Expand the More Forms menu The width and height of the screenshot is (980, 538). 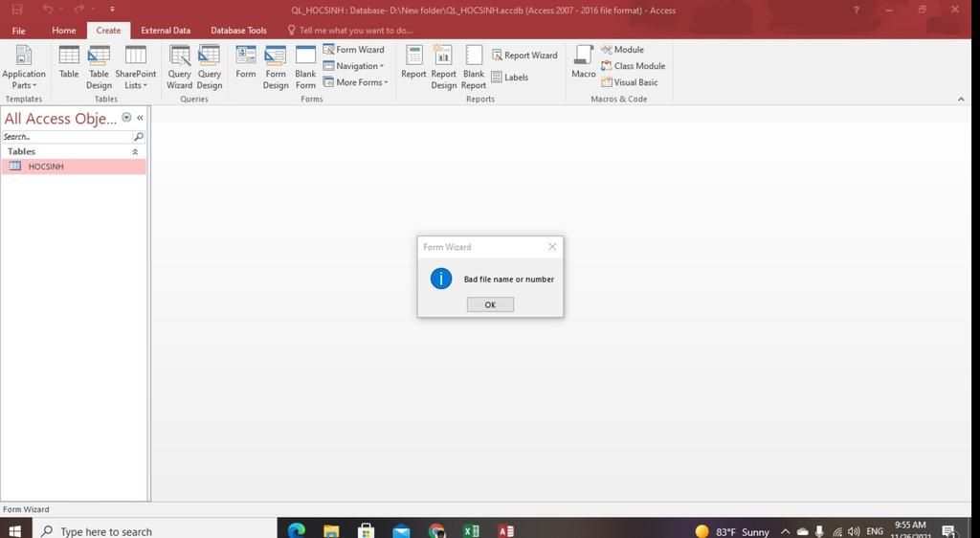pos(356,82)
